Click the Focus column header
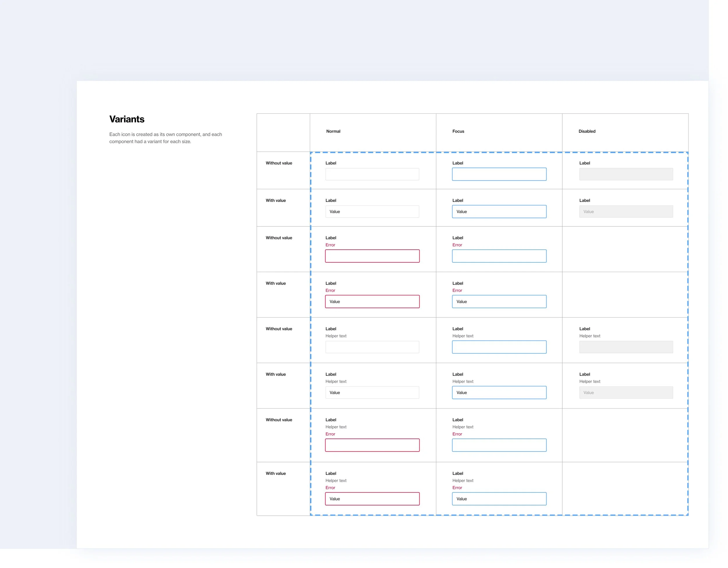The height and width of the screenshot is (568, 728). pos(458,131)
